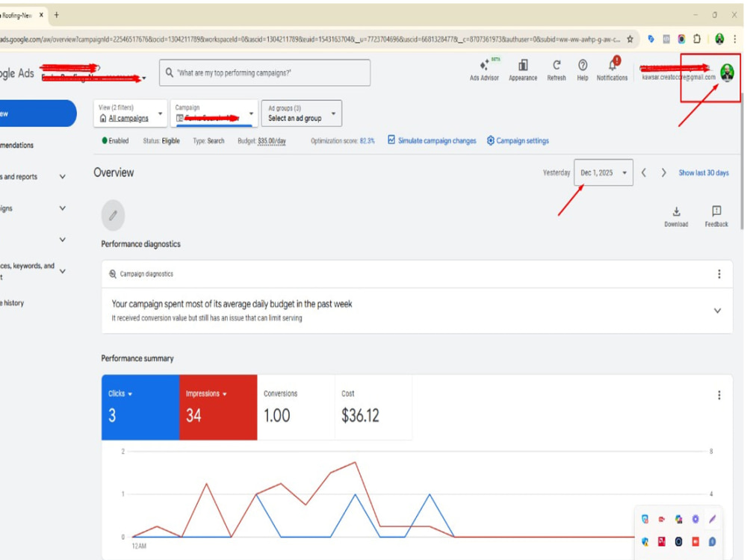Click the browser address bar URL
The width and height of the screenshot is (747, 560).
pos(310,40)
